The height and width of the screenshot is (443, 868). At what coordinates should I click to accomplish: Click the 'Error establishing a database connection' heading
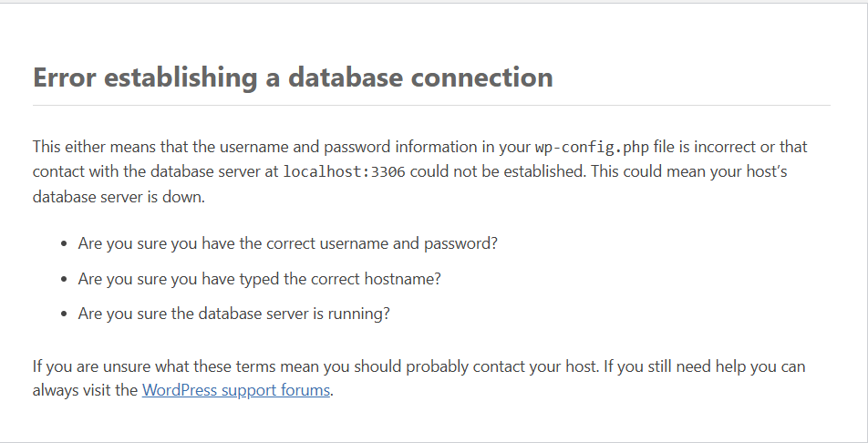[x=293, y=77]
